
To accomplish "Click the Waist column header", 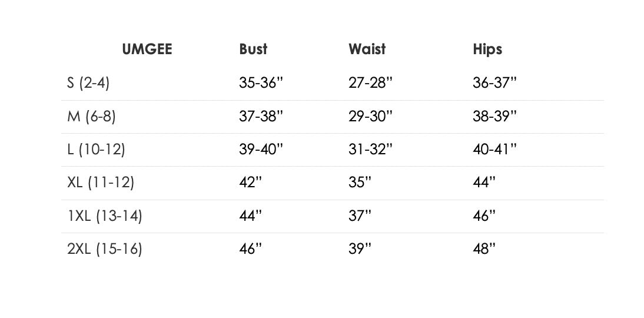I will pos(367,49).
